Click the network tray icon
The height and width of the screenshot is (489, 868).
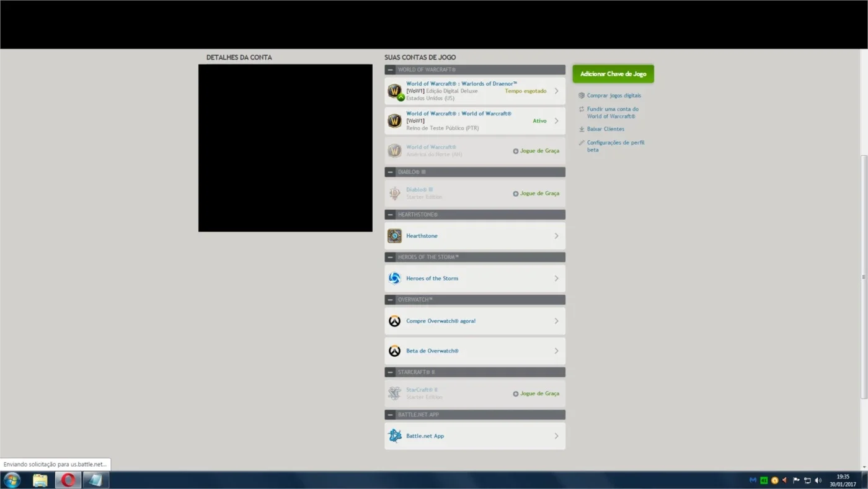coord(807,480)
